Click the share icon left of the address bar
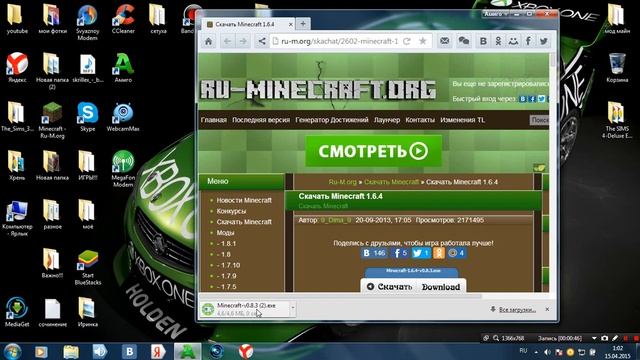This screenshot has width=640, height=360. [262, 41]
